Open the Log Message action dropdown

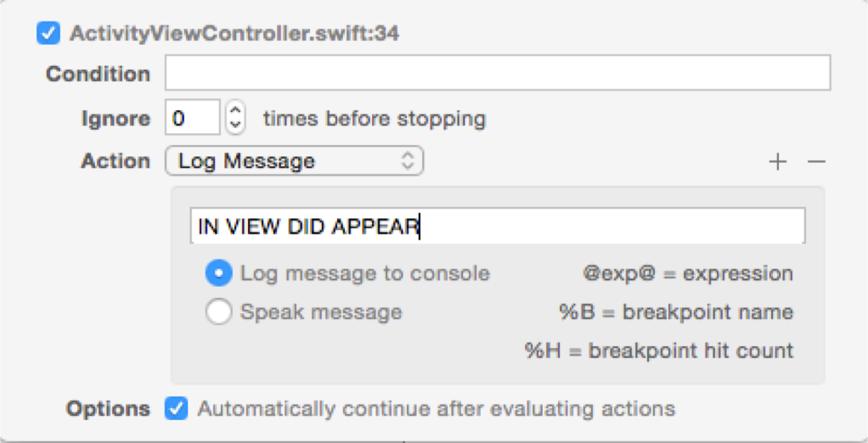pyautogui.click(x=295, y=161)
